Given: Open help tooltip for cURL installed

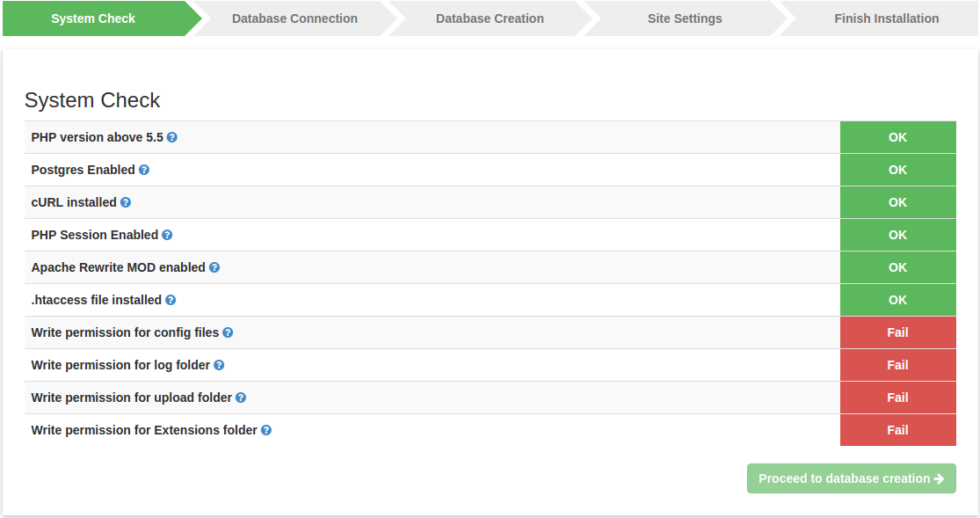Looking at the screenshot, I should pos(126,202).
